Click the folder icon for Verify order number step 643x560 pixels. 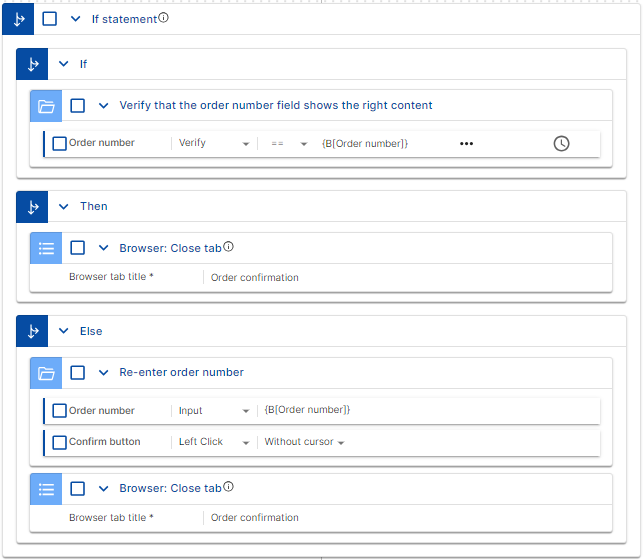(x=46, y=106)
